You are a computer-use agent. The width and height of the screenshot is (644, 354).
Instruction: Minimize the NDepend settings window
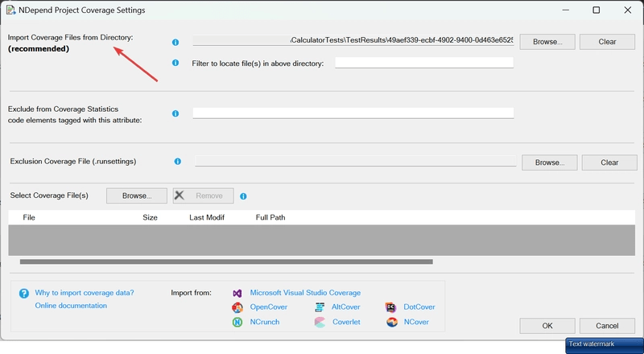point(566,10)
